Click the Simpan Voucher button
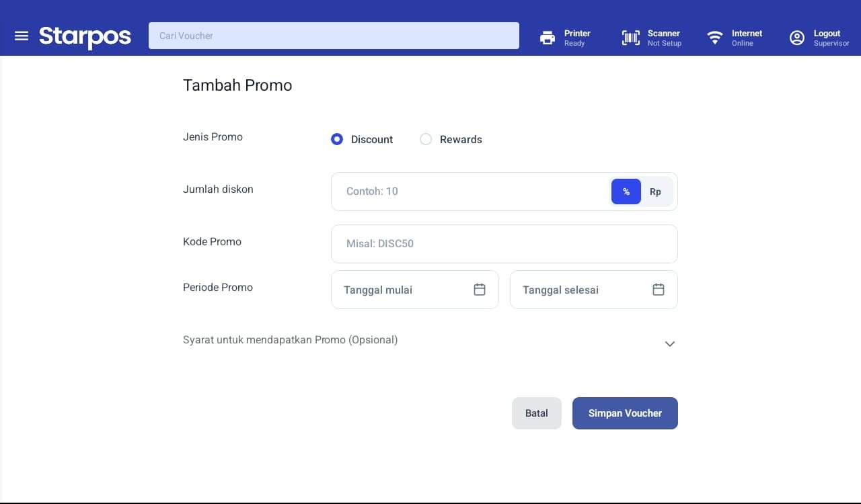Viewport: 861px width, 504px height. point(625,413)
